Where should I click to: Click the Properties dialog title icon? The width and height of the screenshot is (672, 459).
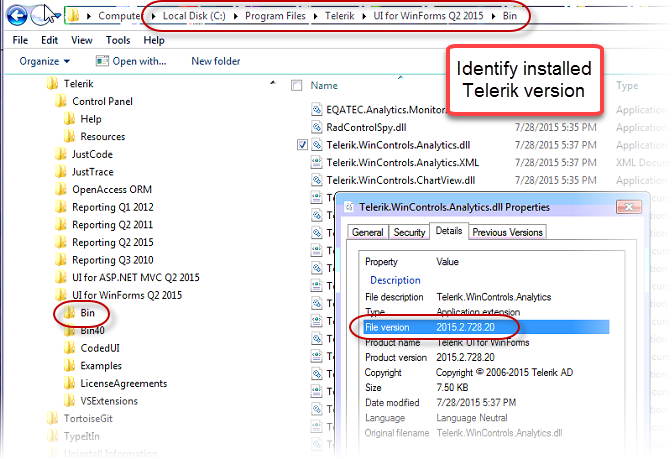[x=349, y=207]
